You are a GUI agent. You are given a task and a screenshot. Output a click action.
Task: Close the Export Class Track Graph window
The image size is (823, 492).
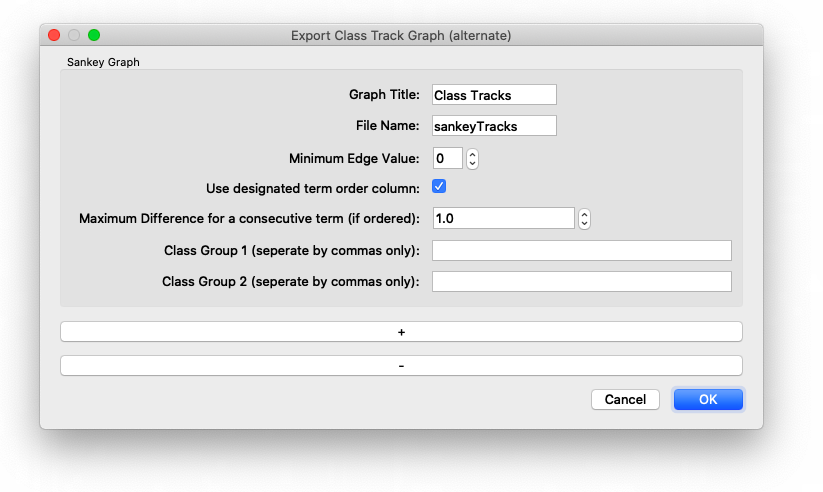click(54, 35)
